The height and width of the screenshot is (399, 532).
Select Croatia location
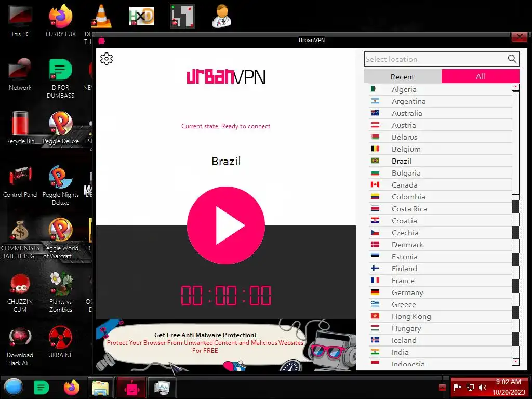[441, 220]
